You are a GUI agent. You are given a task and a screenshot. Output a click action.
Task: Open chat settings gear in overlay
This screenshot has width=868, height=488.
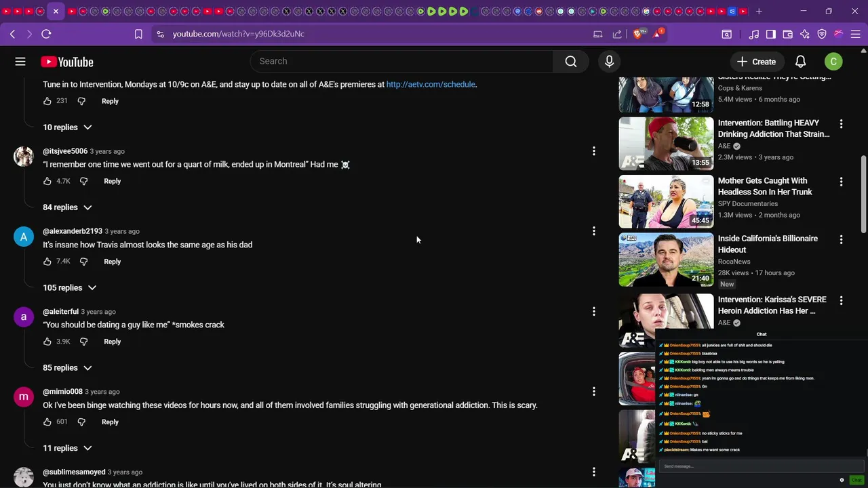pos(842,480)
